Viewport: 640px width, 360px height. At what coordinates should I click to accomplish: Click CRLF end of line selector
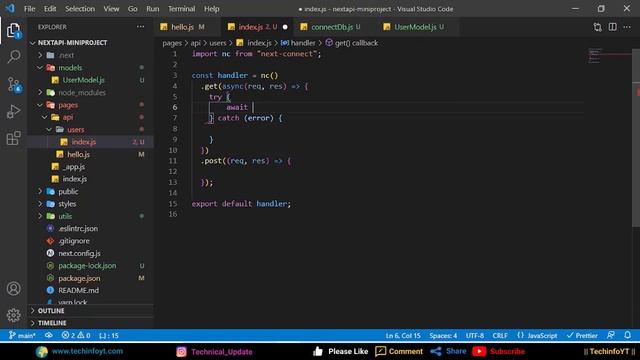tap(500, 336)
